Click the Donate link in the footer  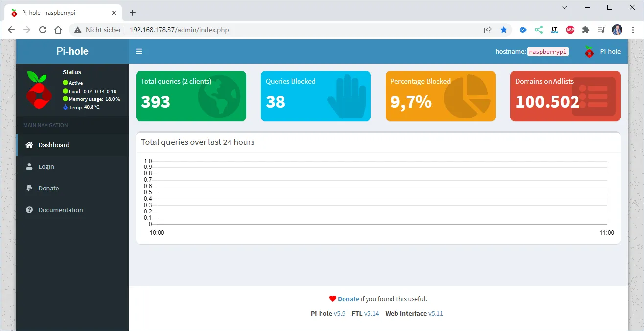pyautogui.click(x=348, y=299)
